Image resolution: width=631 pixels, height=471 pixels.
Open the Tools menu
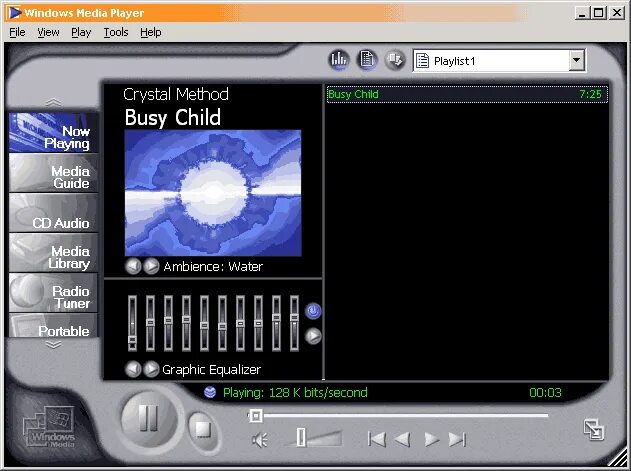click(116, 32)
